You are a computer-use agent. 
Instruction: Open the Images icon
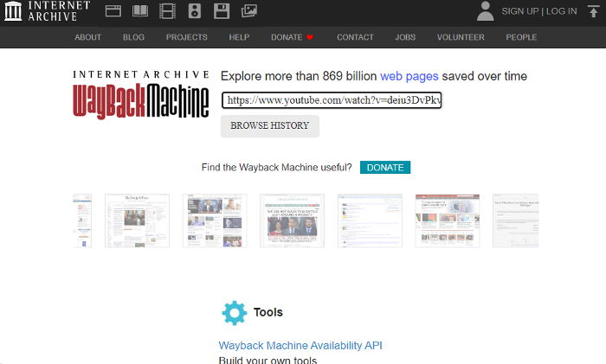click(x=249, y=11)
